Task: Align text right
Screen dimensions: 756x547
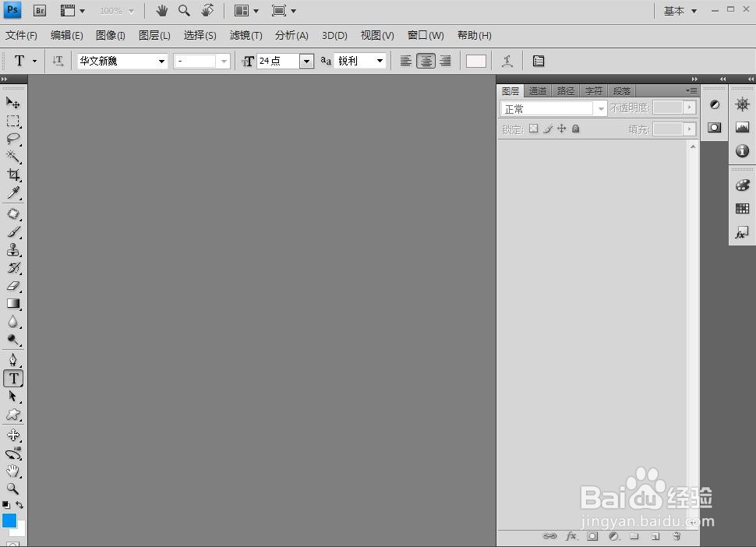Action: coord(446,61)
